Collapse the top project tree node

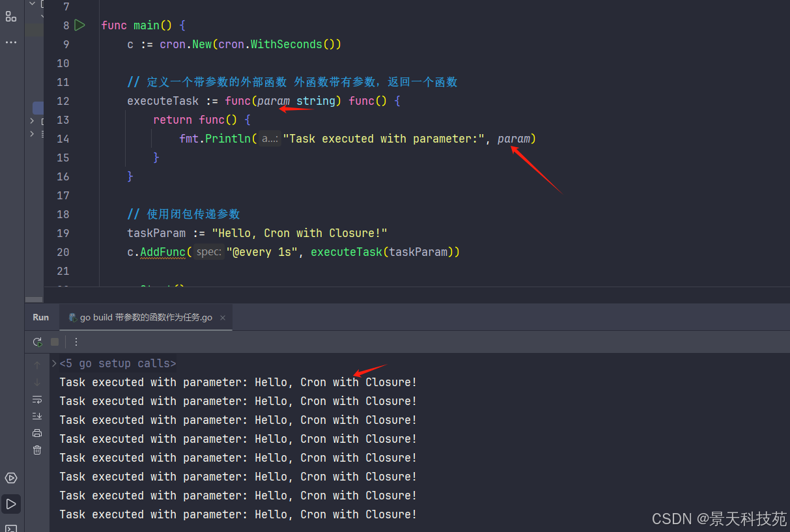pos(33,4)
